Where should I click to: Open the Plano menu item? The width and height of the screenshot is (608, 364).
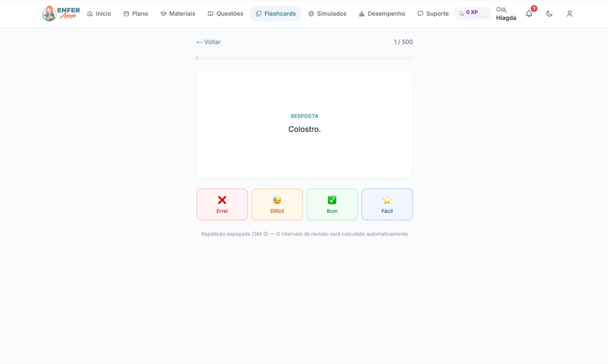click(x=136, y=13)
